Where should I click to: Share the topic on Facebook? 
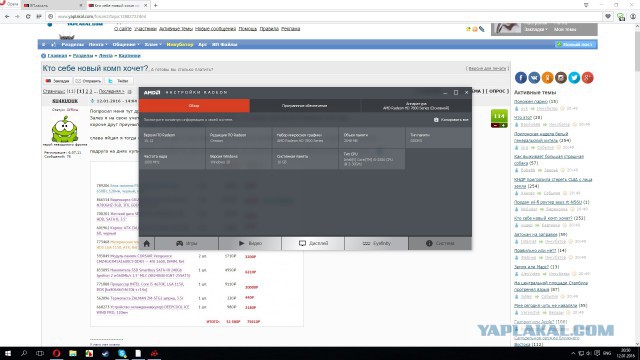521,78
